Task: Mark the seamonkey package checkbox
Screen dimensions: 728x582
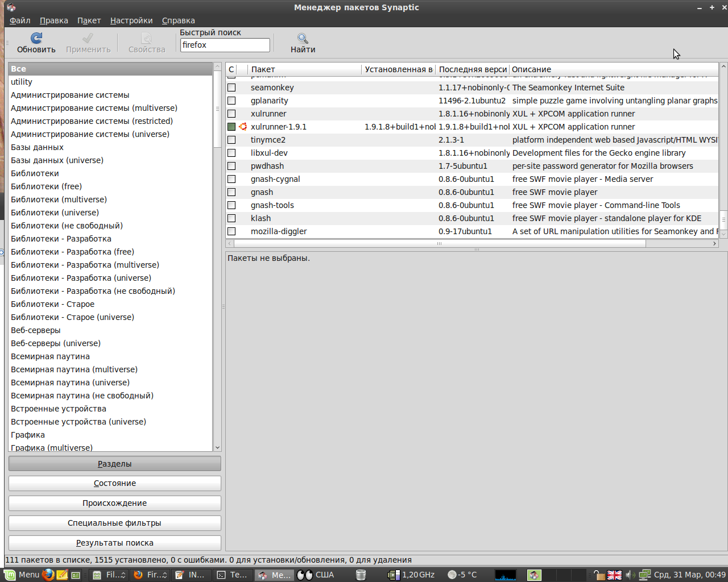Action: click(231, 88)
